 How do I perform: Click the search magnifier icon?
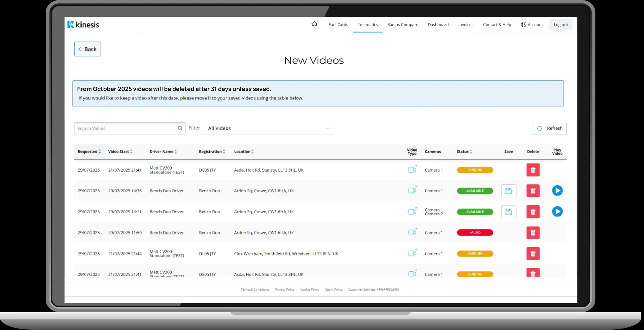pyautogui.click(x=180, y=128)
